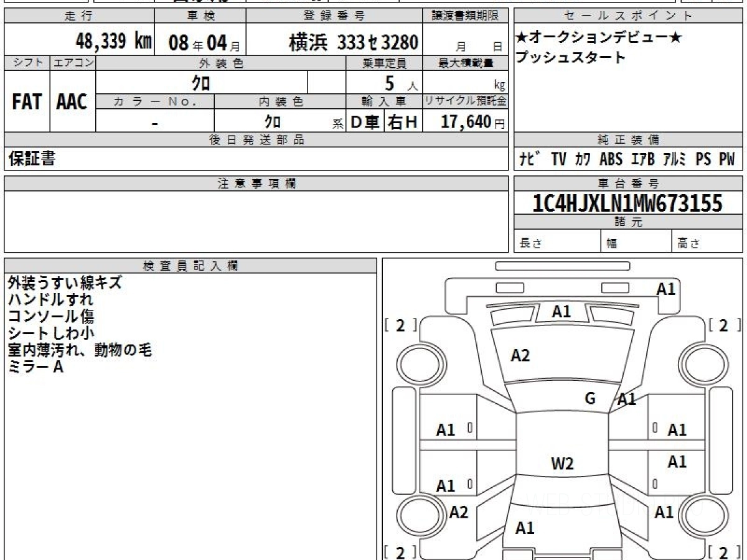Click the PW equipment entry
This screenshot has height=560, width=747.
[727, 159]
